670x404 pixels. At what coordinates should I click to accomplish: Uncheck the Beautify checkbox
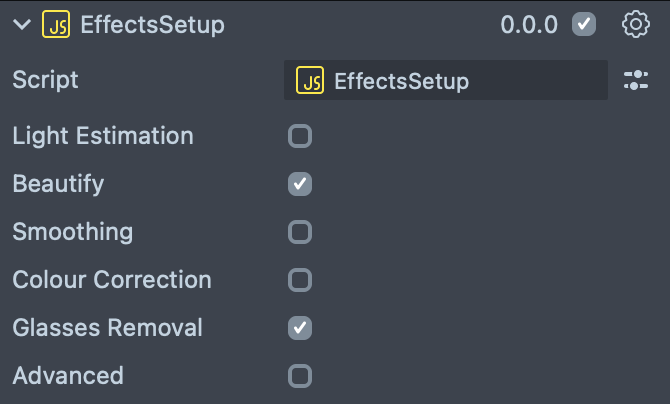pos(300,184)
